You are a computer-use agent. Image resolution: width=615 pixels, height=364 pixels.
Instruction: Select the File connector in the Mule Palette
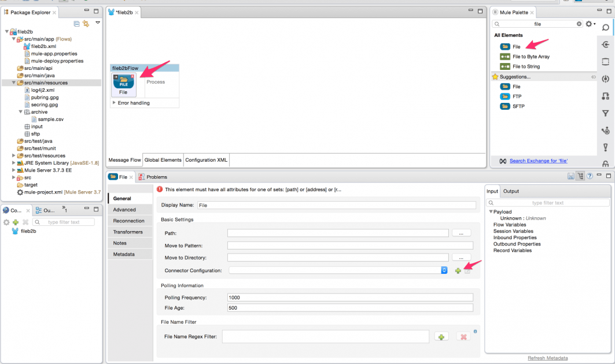(x=517, y=46)
